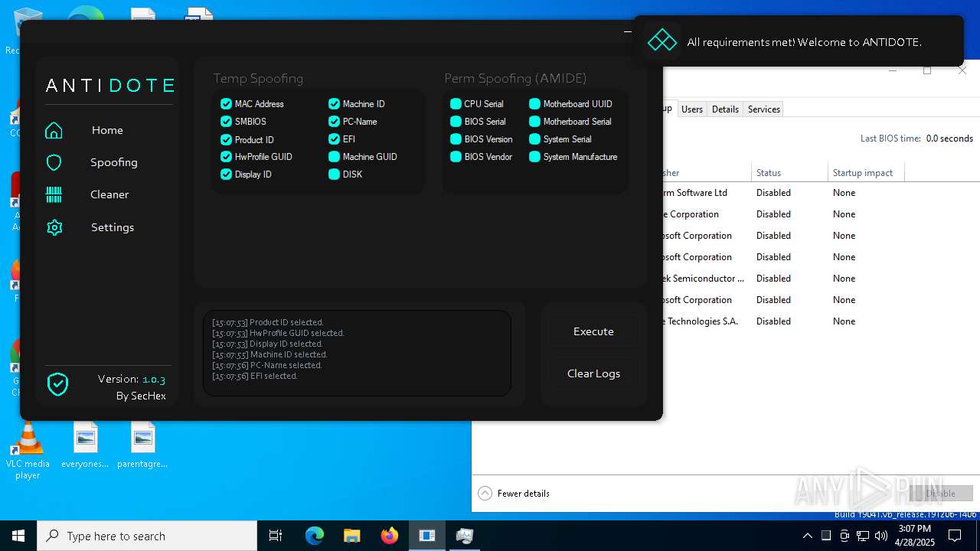Viewport: 980px width, 551px height.
Task: Select the parentagre image file on desktop
Action: click(x=142, y=445)
